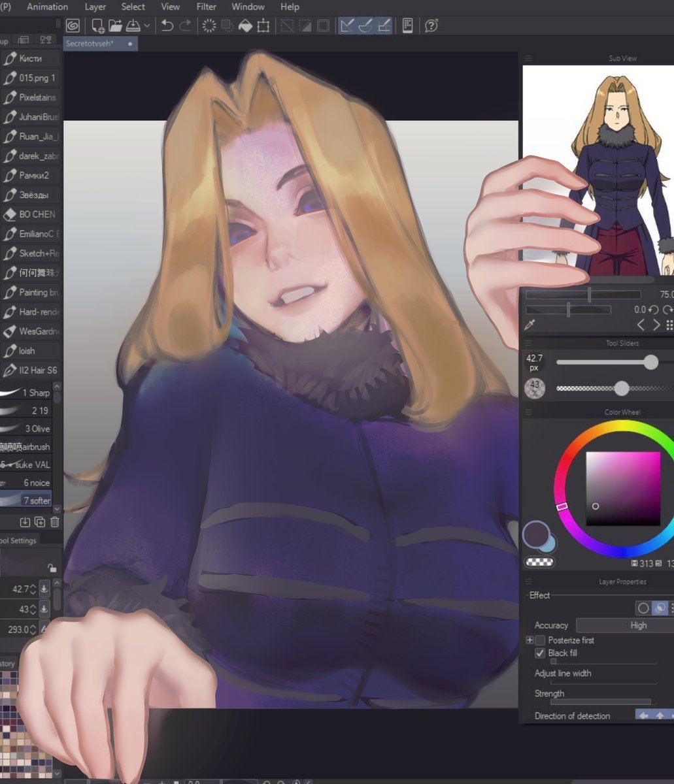
Task: Click the Sub View panel menu icon
Action: [x=528, y=58]
